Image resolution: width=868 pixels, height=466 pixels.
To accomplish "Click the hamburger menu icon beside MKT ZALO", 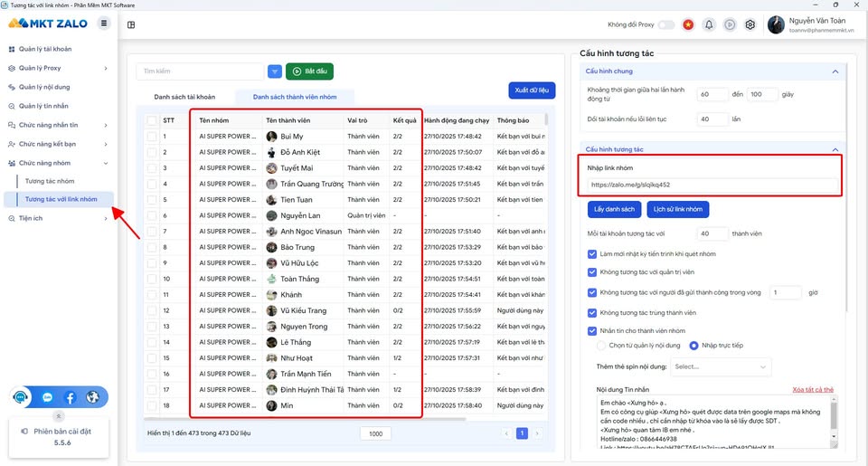I will pyautogui.click(x=103, y=24).
